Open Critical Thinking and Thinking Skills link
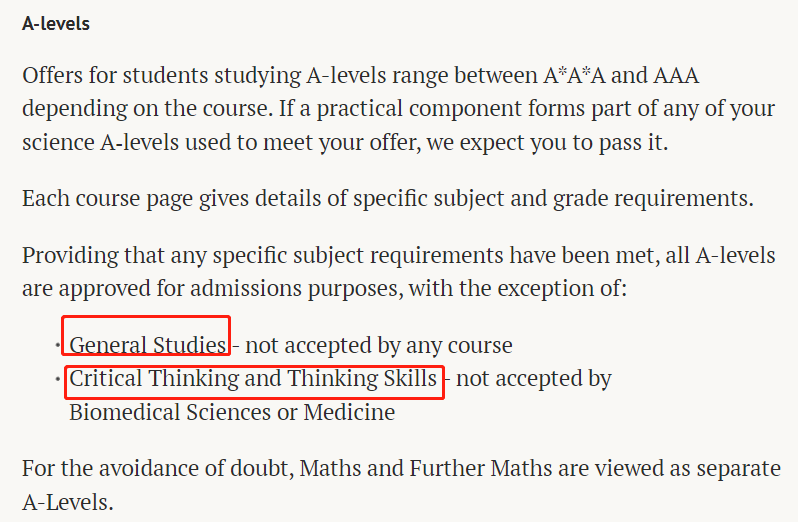 click(x=253, y=379)
